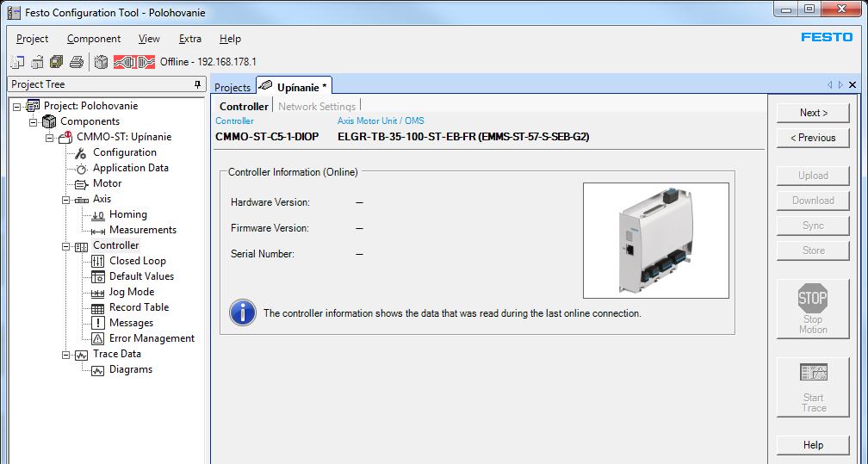Image resolution: width=868 pixels, height=464 pixels.
Task: Click the controller device picture
Action: click(656, 240)
